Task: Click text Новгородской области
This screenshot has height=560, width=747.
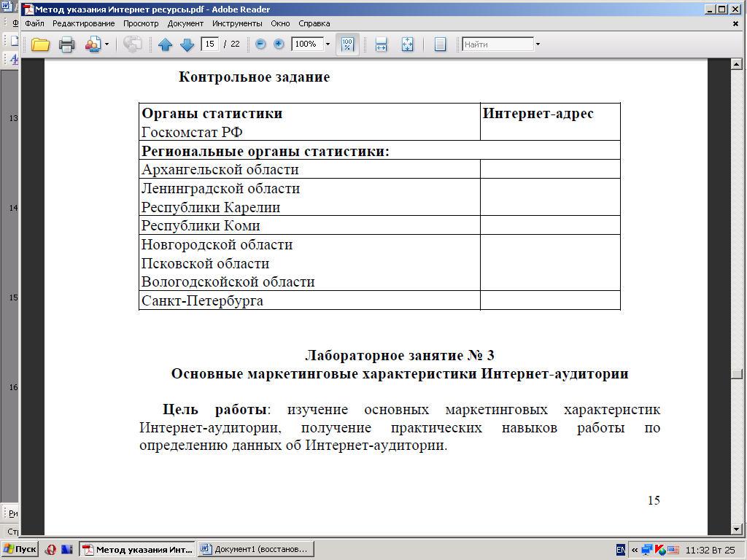Action: click(x=217, y=244)
